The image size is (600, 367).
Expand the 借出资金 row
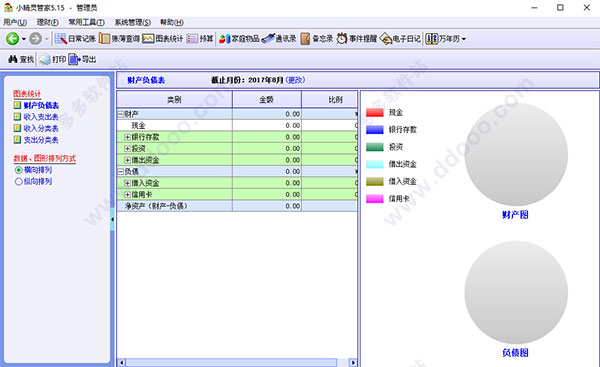127,160
